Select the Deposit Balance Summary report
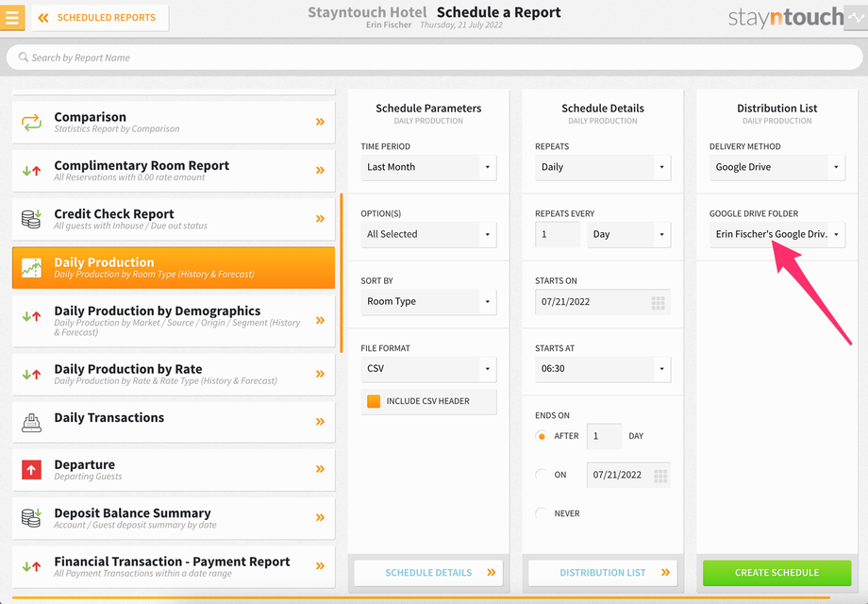This screenshot has height=604, width=868. point(174,518)
